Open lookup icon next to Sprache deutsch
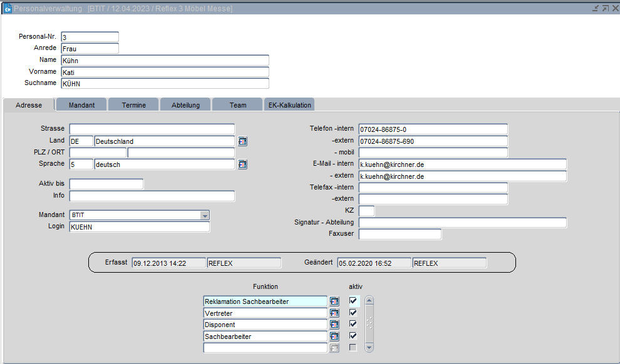The image size is (620, 364). point(242,164)
